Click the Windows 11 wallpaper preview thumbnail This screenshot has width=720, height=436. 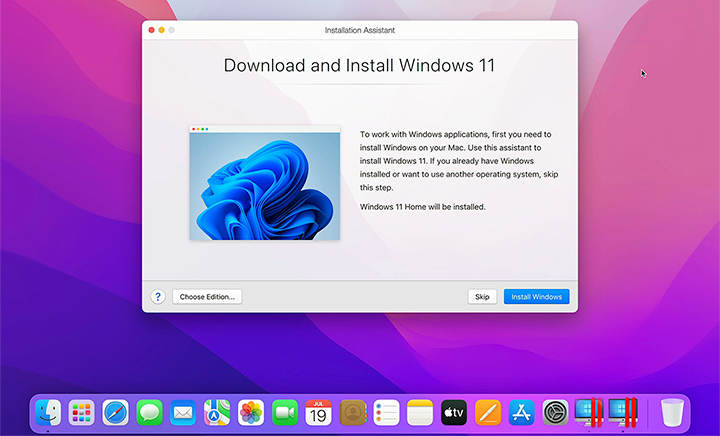[265, 183]
